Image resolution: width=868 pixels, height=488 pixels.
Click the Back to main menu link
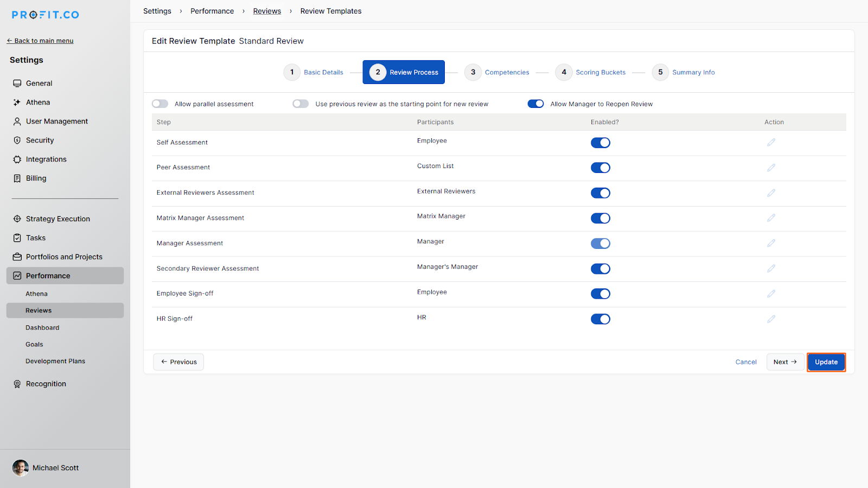[x=40, y=41]
